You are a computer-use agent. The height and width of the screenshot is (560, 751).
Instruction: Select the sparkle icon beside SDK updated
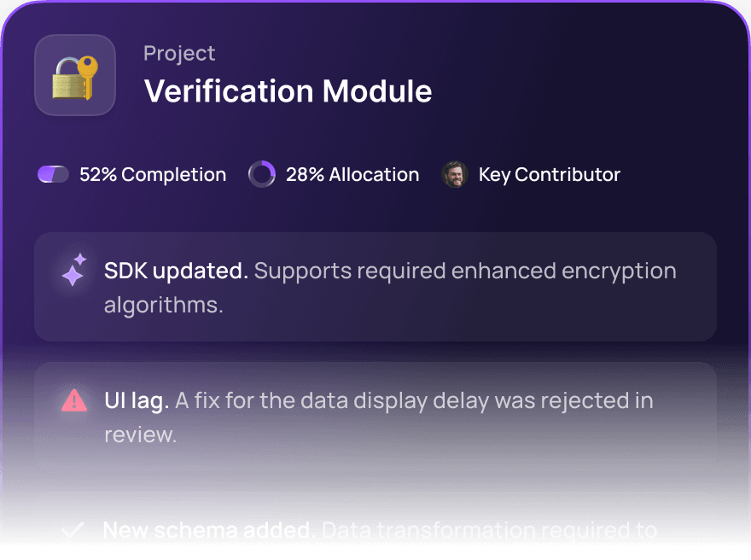(x=73, y=271)
